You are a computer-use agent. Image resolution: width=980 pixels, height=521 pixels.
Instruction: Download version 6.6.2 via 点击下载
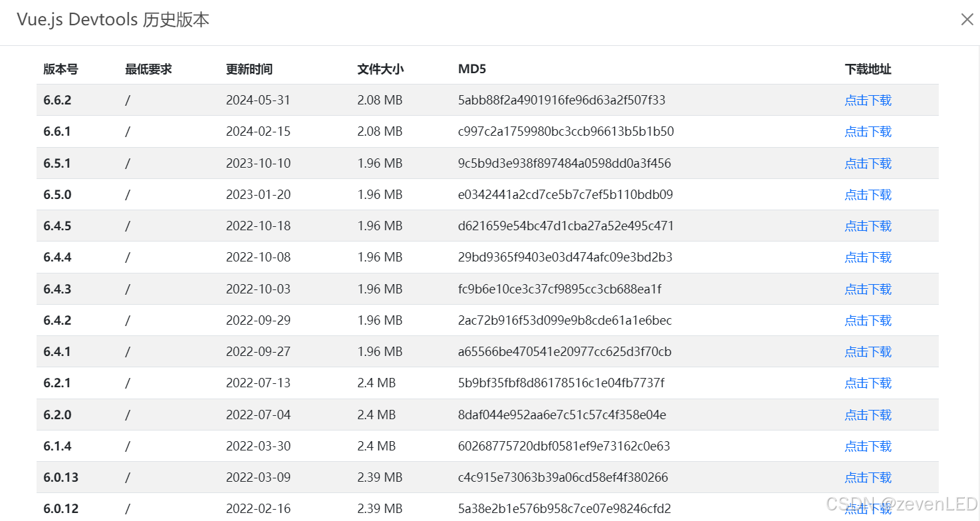tap(868, 100)
